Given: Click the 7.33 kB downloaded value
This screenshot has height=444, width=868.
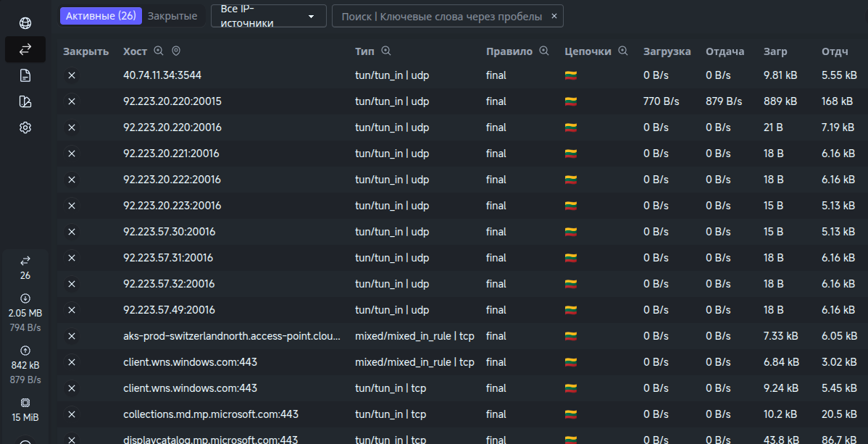Looking at the screenshot, I should 780,336.
